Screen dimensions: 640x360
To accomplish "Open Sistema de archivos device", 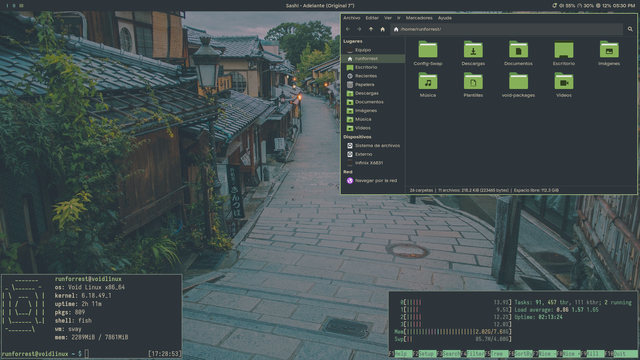I will coord(373,146).
